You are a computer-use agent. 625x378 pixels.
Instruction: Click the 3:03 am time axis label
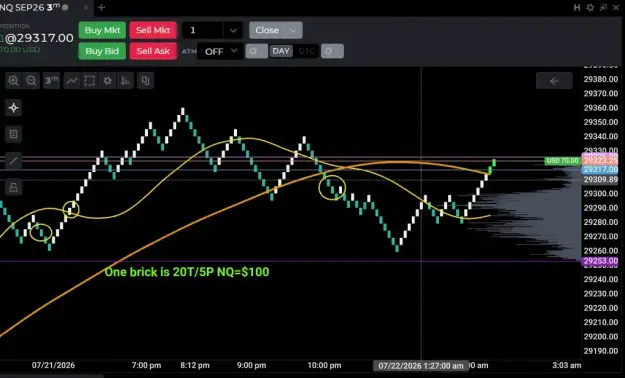tap(566, 365)
